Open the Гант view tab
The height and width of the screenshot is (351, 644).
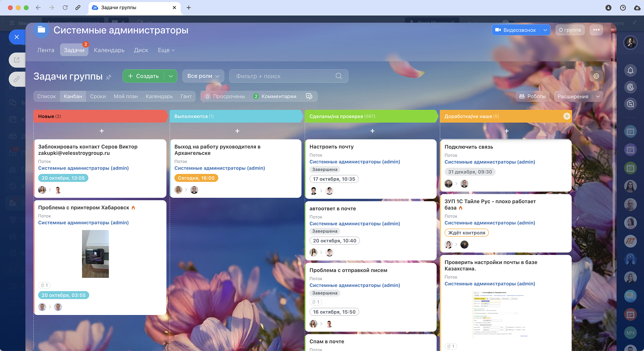point(186,96)
